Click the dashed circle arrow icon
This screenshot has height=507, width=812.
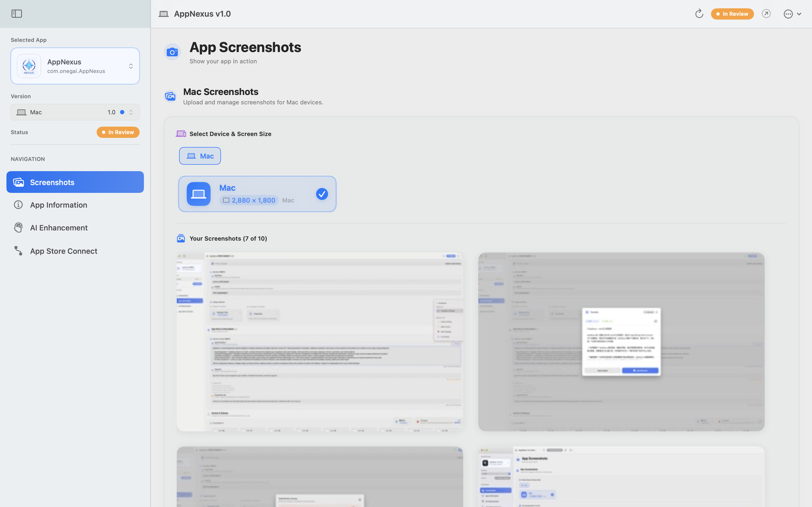click(x=766, y=14)
